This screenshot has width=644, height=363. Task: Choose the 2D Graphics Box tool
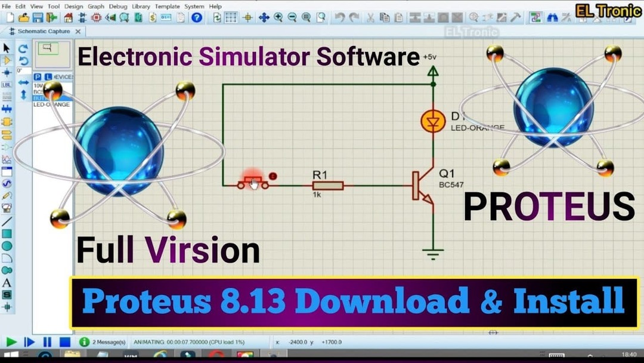point(7,233)
